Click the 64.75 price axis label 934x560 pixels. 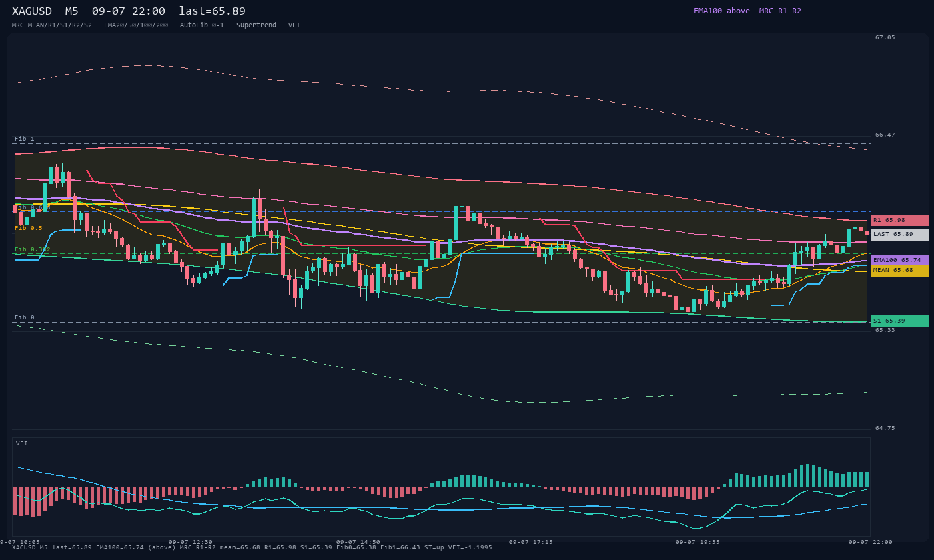[885, 428]
